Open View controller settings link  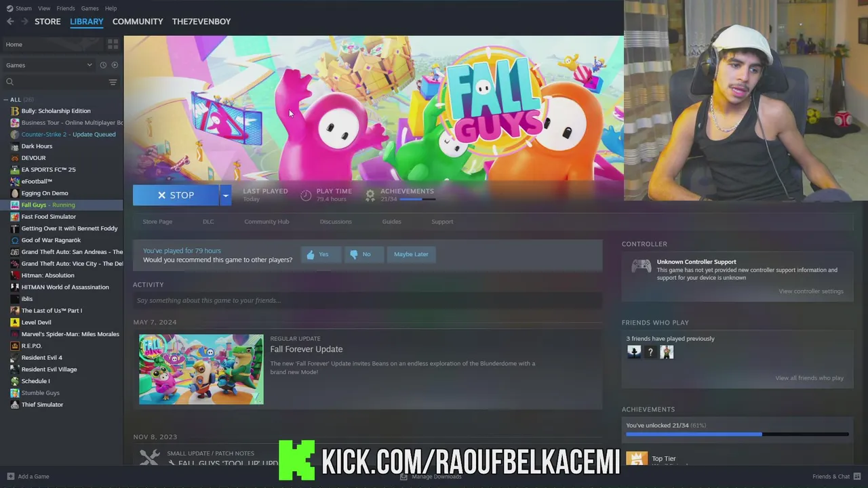[x=811, y=291]
